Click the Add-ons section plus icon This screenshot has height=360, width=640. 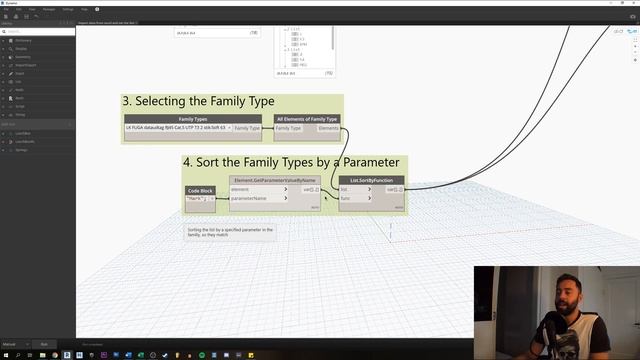coord(69,124)
